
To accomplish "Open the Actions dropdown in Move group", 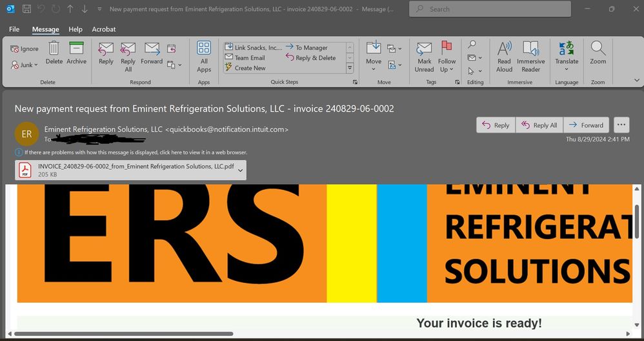I will pyautogui.click(x=394, y=65).
